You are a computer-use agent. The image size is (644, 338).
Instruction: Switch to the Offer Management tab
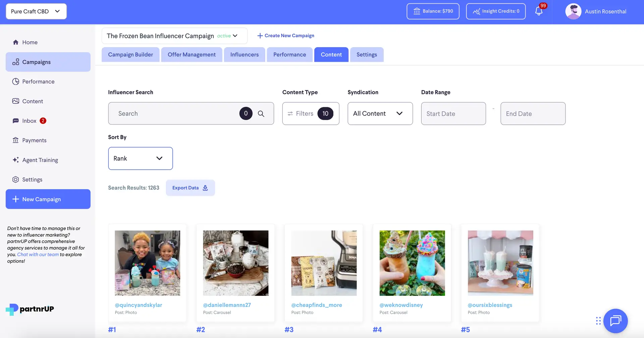pos(192,54)
